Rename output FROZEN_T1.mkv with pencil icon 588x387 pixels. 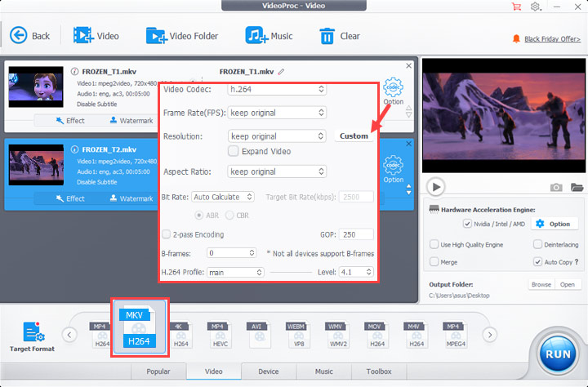(x=281, y=71)
